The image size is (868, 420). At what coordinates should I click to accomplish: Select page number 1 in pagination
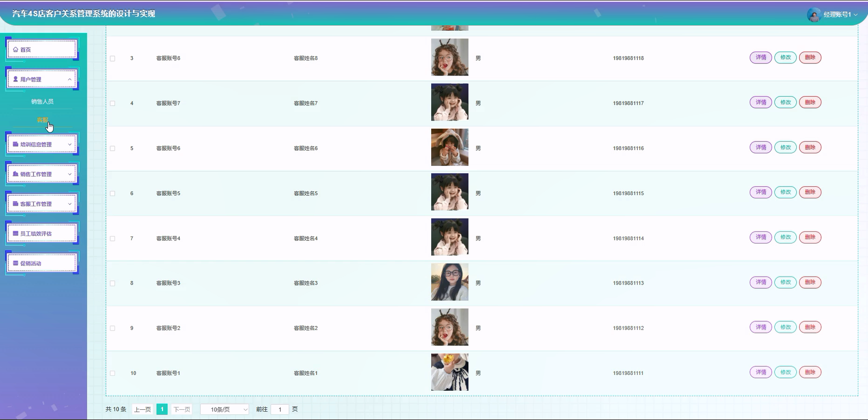(162, 409)
